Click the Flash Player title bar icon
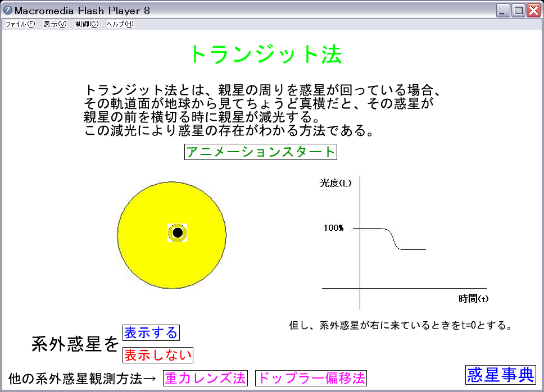The height and width of the screenshot is (392, 544). (8, 11)
